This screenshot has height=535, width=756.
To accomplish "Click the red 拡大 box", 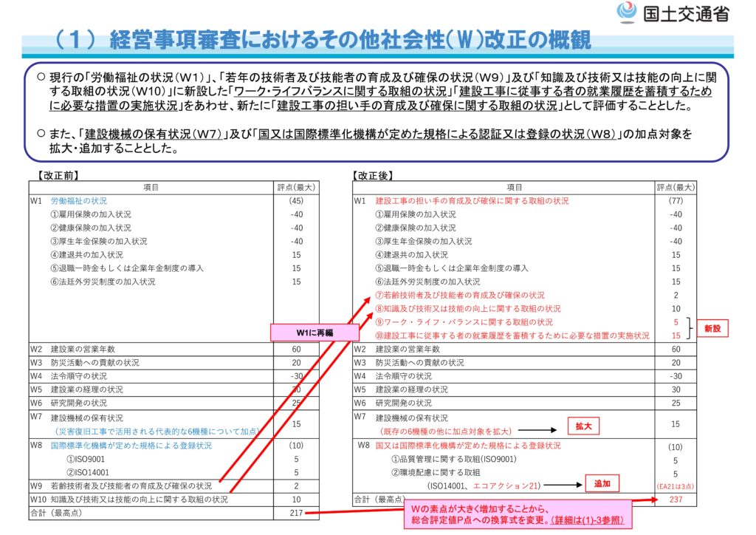I will coord(583,426).
